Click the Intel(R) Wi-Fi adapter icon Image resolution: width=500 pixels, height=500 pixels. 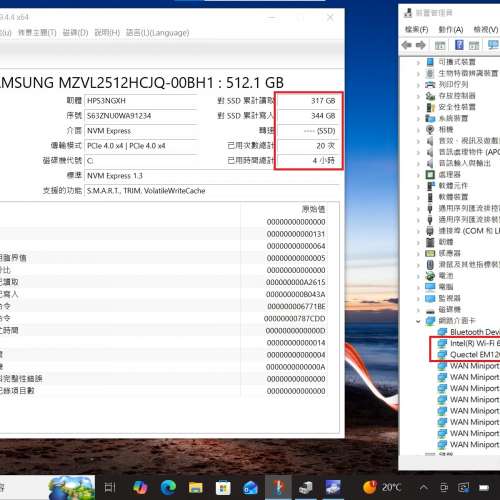pyautogui.click(x=442, y=343)
